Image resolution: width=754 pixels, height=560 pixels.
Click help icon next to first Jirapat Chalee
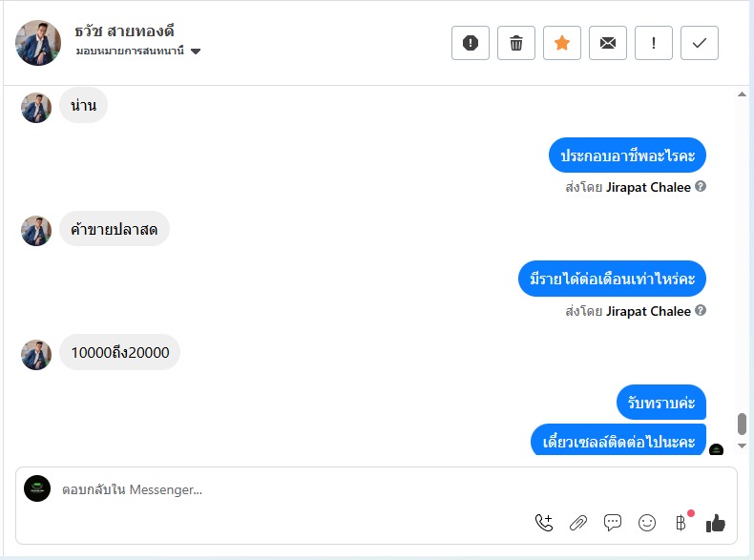[701, 186]
